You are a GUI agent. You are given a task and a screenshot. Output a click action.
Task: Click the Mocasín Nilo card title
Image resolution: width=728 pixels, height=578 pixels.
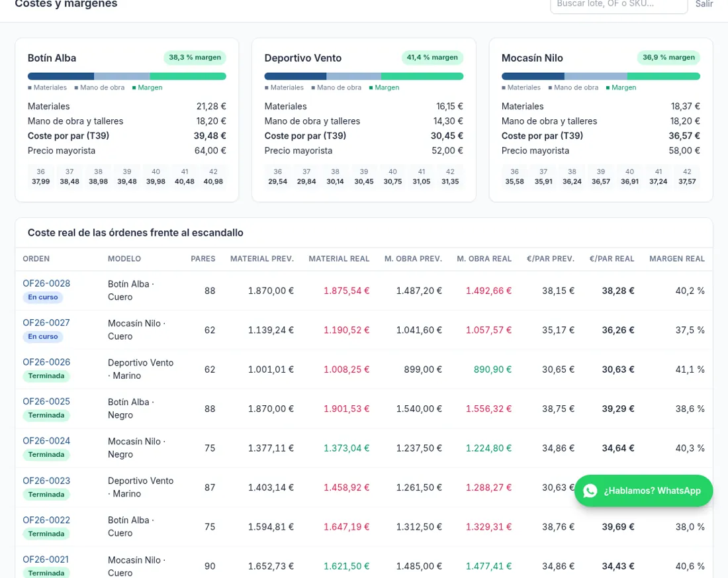pos(532,58)
